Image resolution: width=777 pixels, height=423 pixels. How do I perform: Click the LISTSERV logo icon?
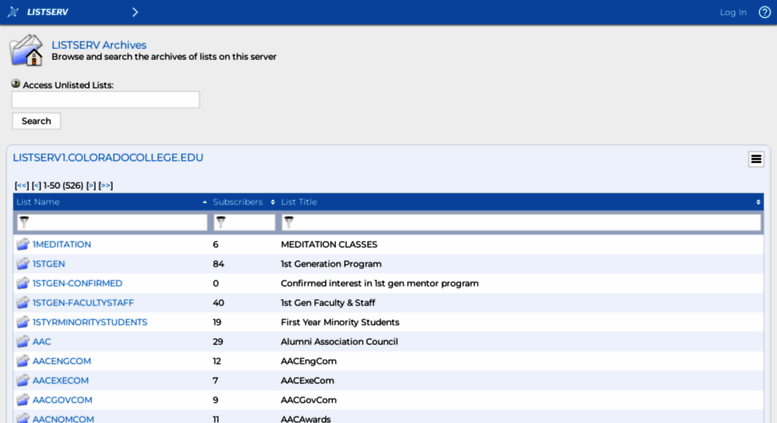[13, 12]
